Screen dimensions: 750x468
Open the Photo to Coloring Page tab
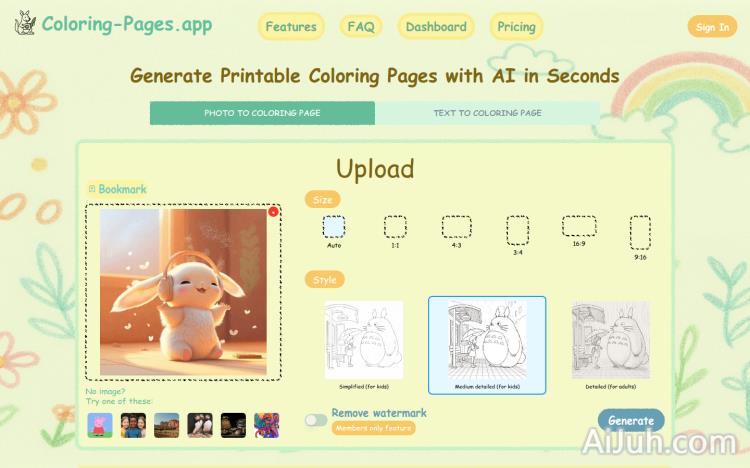pos(262,113)
